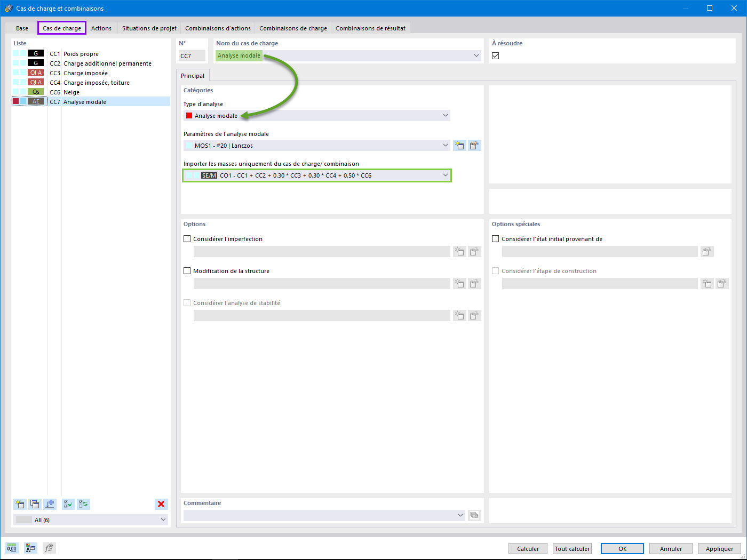Select CC3 Charge imposée in the list
747x560 pixels.
pyautogui.click(x=91, y=73)
